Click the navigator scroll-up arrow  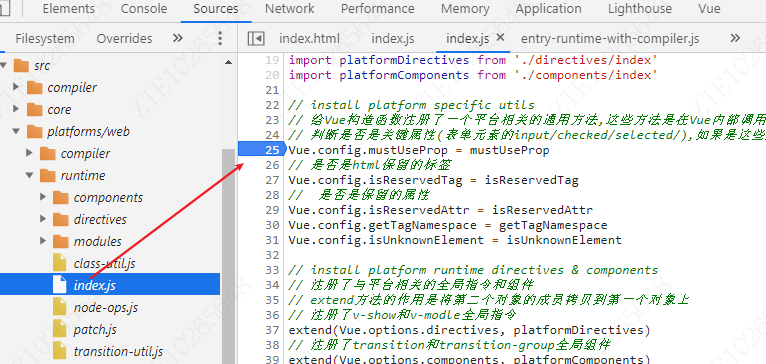[228, 62]
